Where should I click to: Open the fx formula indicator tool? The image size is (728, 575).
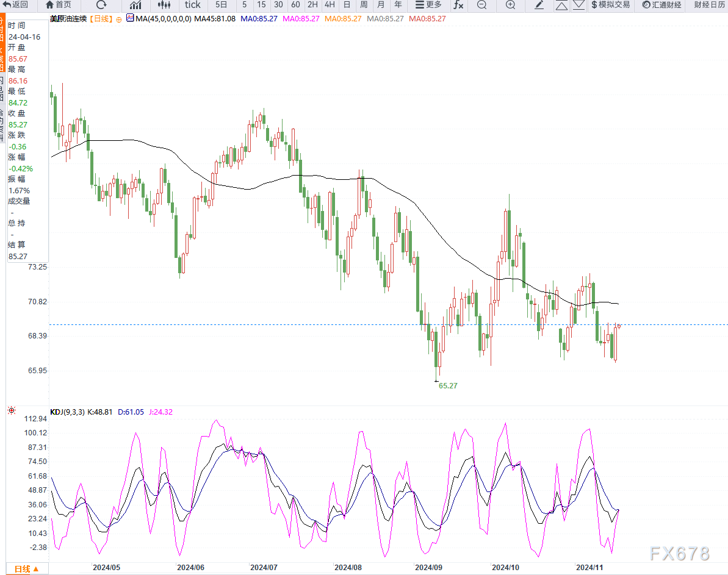tap(458, 5)
